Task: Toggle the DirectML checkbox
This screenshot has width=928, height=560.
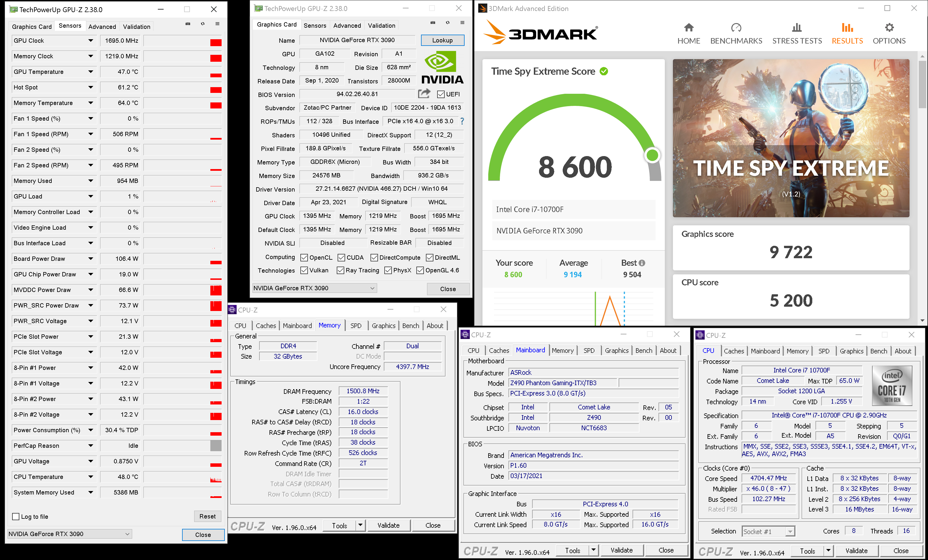Action: tap(429, 258)
